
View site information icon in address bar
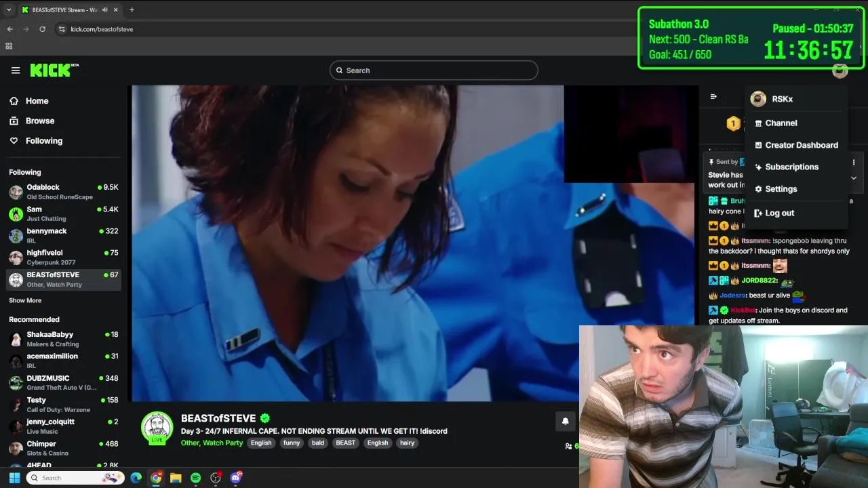[x=62, y=29]
